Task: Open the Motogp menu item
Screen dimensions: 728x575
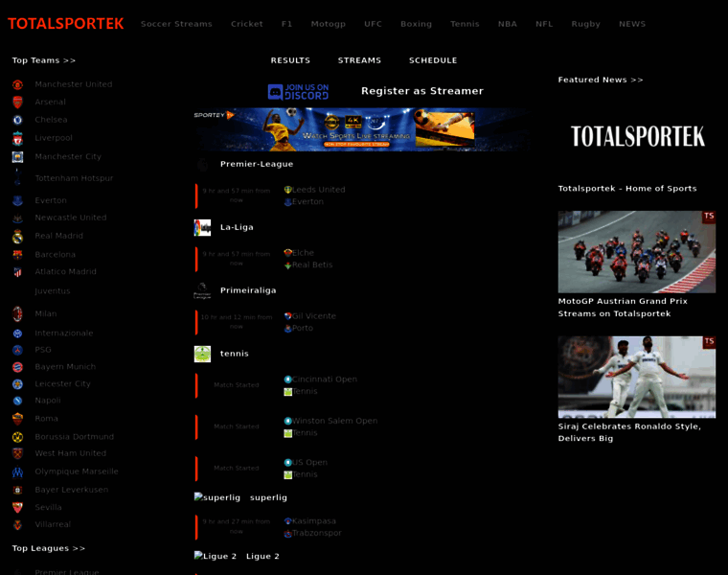Action: 329,24
